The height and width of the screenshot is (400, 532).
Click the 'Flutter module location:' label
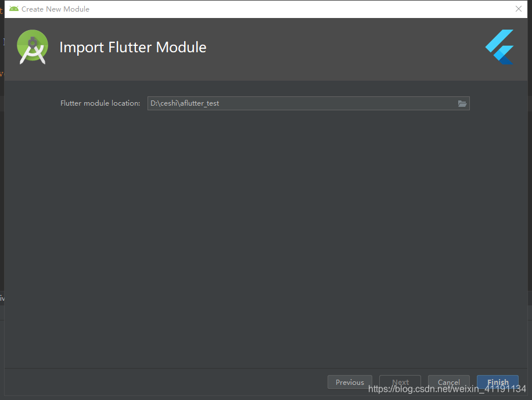point(100,103)
